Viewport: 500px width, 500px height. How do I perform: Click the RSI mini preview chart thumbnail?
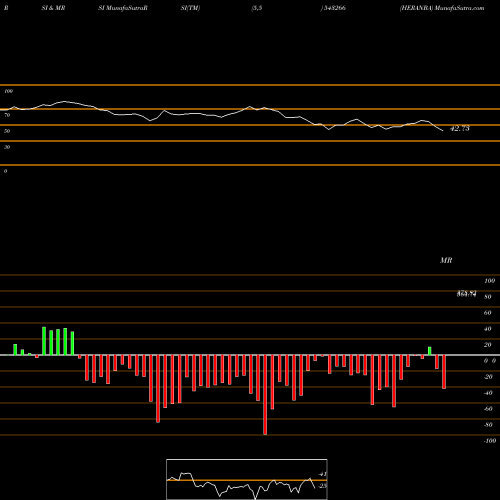coord(247,479)
